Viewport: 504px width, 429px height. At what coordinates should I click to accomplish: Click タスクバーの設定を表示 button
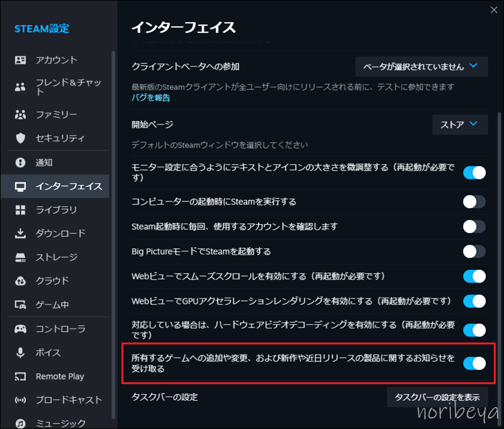click(437, 397)
